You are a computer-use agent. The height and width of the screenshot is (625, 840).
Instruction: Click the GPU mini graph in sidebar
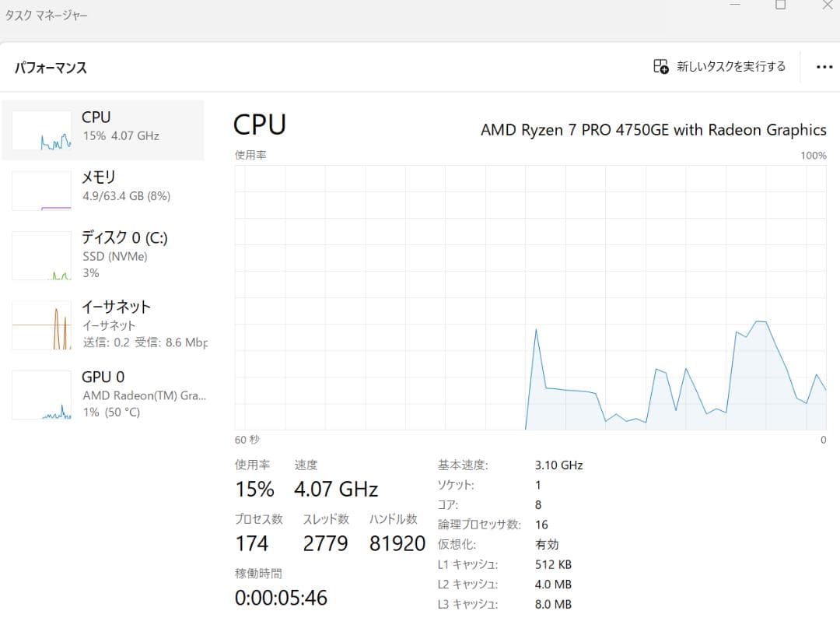[x=40, y=394]
